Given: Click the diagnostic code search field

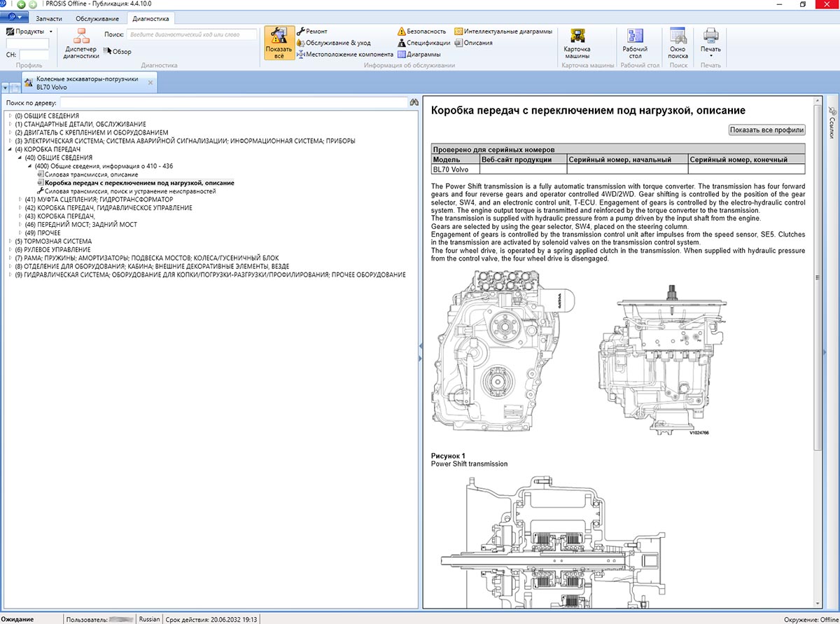Looking at the screenshot, I should [192, 34].
